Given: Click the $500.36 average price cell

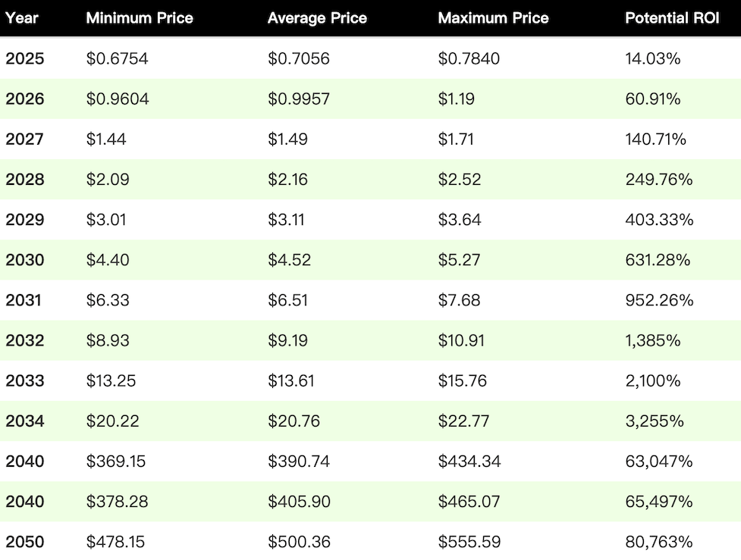Looking at the screenshot, I should [x=299, y=542].
